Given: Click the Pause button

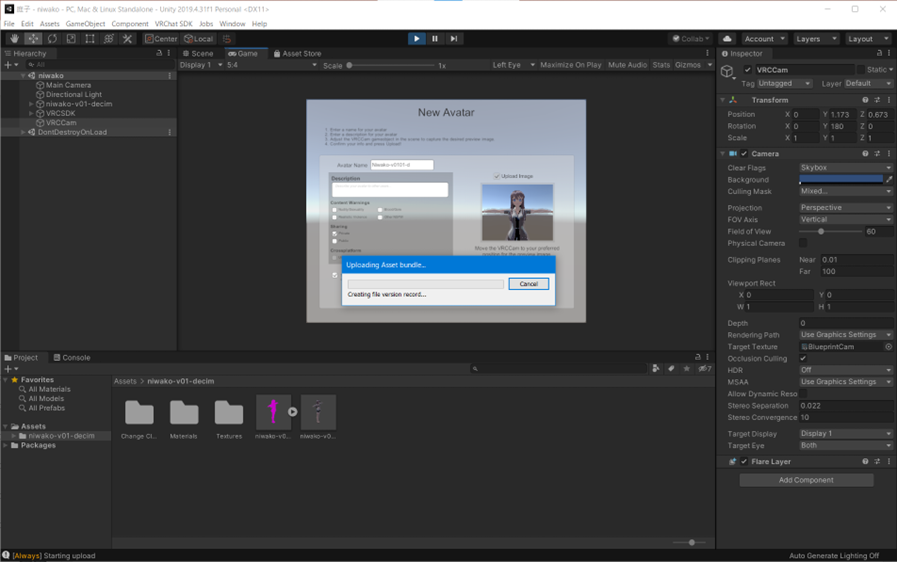Looking at the screenshot, I should point(435,39).
